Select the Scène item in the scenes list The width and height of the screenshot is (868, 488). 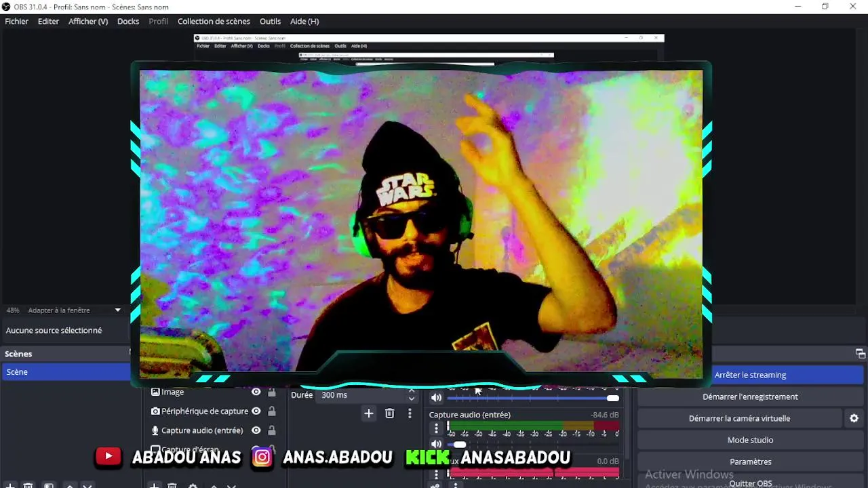66,372
